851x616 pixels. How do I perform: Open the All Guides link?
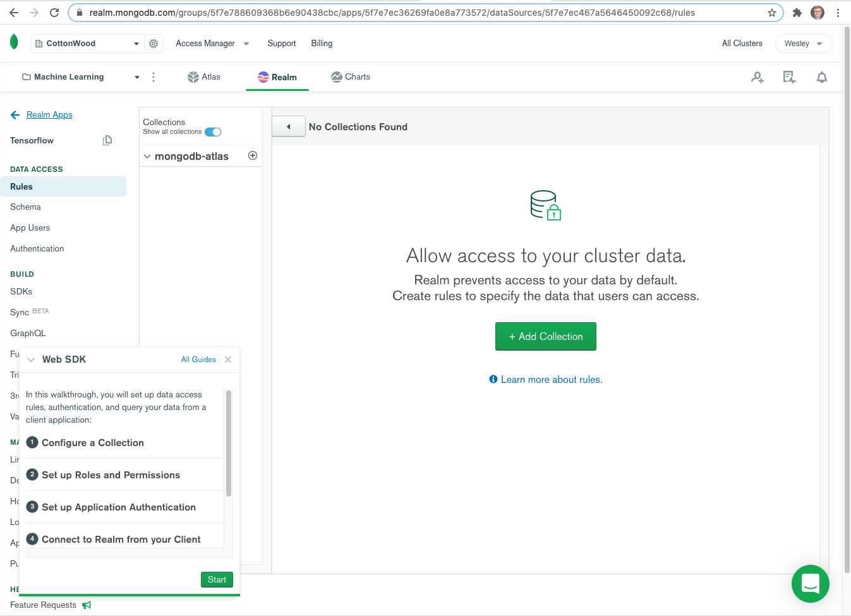coord(198,359)
